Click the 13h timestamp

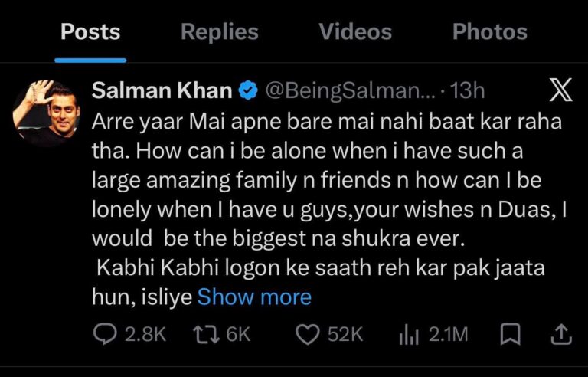(x=467, y=91)
